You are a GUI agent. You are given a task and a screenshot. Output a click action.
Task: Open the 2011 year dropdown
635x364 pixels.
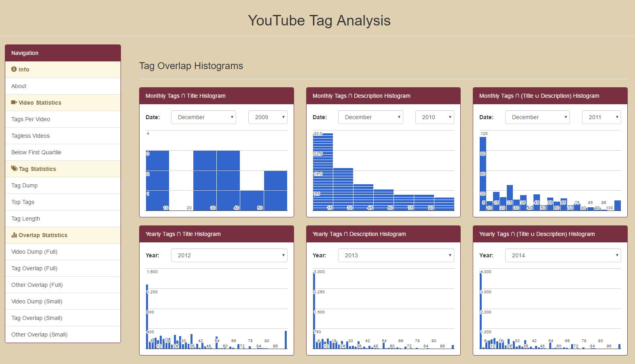(x=601, y=117)
